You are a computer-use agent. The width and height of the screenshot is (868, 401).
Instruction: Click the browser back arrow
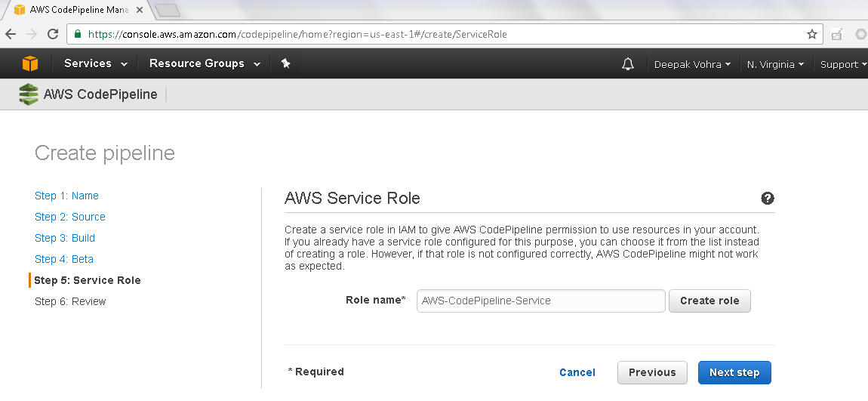(x=11, y=34)
